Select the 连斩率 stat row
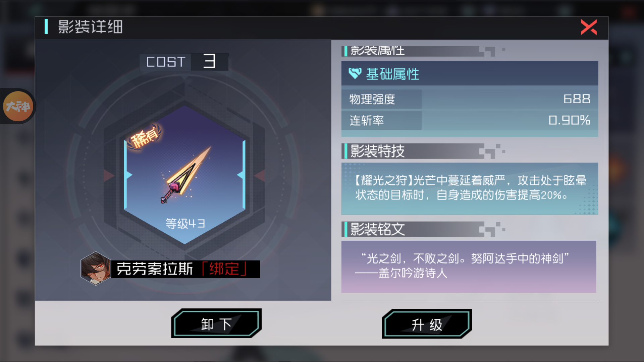 pyautogui.click(x=470, y=120)
